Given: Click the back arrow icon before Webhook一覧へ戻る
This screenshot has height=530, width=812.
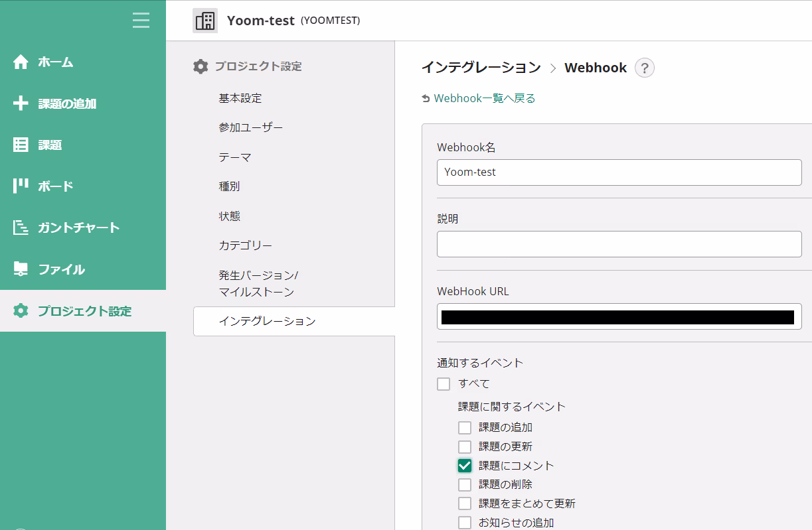Looking at the screenshot, I should [426, 99].
